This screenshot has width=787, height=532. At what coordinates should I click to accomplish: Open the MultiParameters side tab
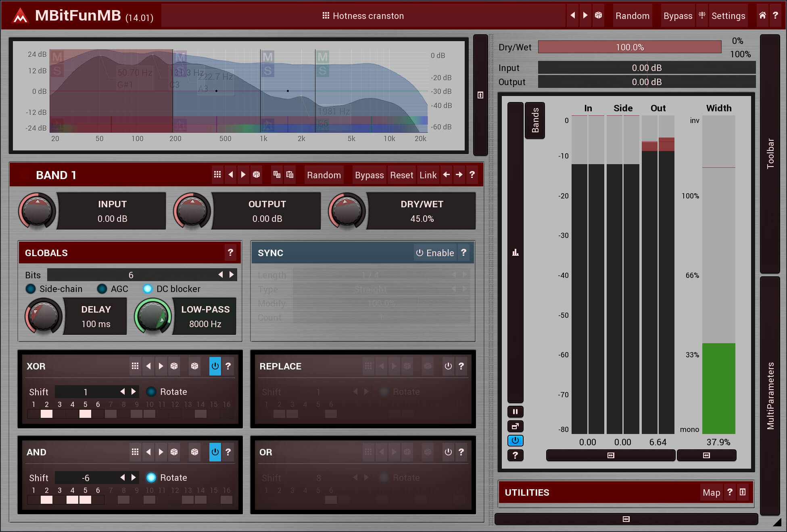770,396
